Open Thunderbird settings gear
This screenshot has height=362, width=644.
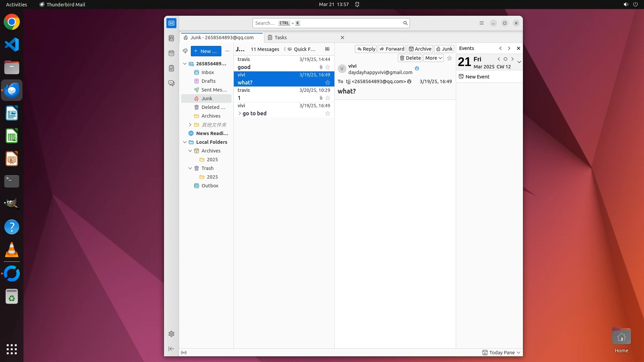[x=171, y=334]
